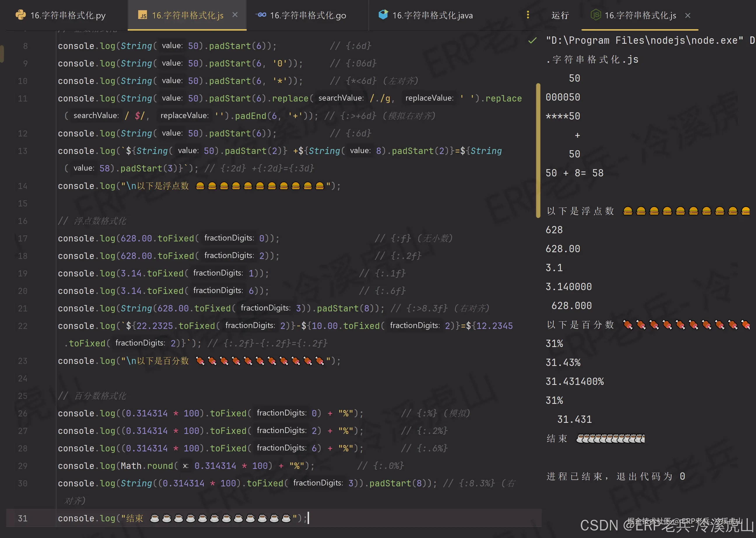The width and height of the screenshot is (756, 538).
Task: Switch to the 16.字符串格式化.py tab
Action: pos(66,15)
